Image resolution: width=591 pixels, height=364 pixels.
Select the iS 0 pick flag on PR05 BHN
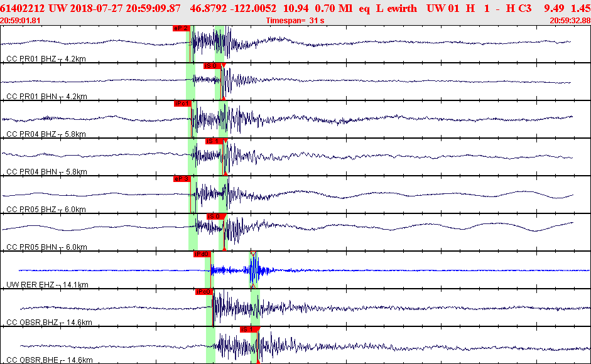click(215, 217)
